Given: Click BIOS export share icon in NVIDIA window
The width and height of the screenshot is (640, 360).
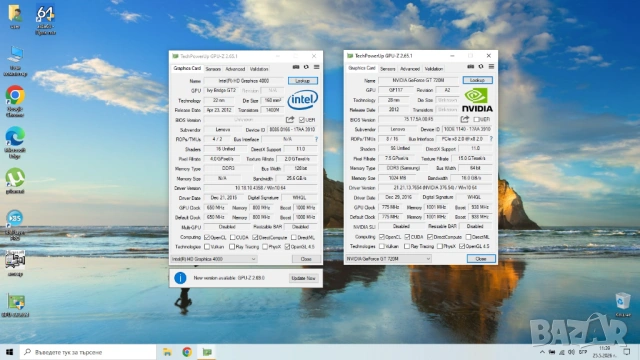Looking at the screenshot, I should [464, 119].
